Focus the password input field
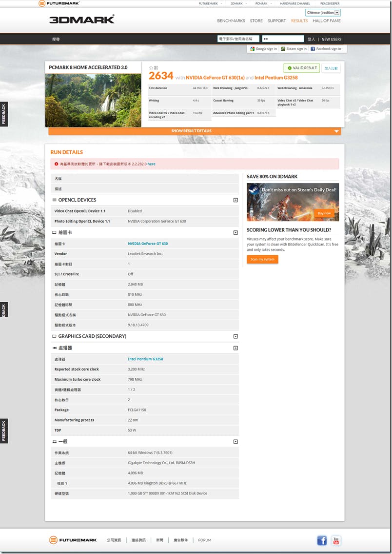392x554 pixels. tap(283, 39)
